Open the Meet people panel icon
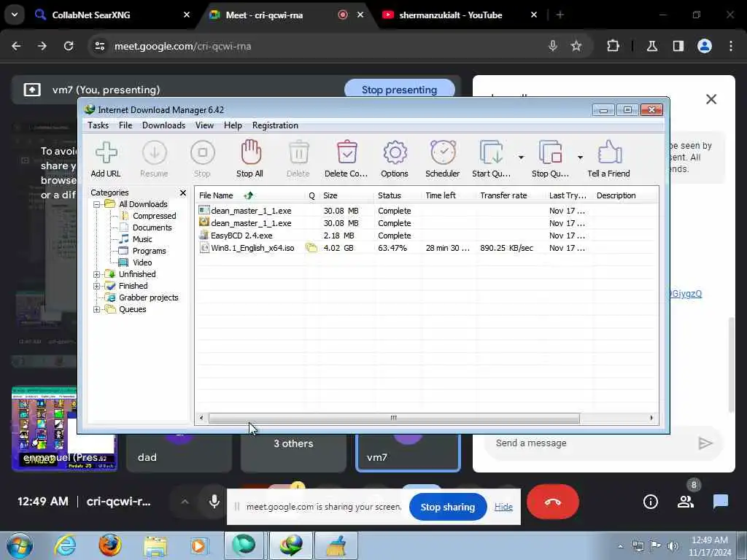Viewport: 747px width, 560px height. [686, 502]
